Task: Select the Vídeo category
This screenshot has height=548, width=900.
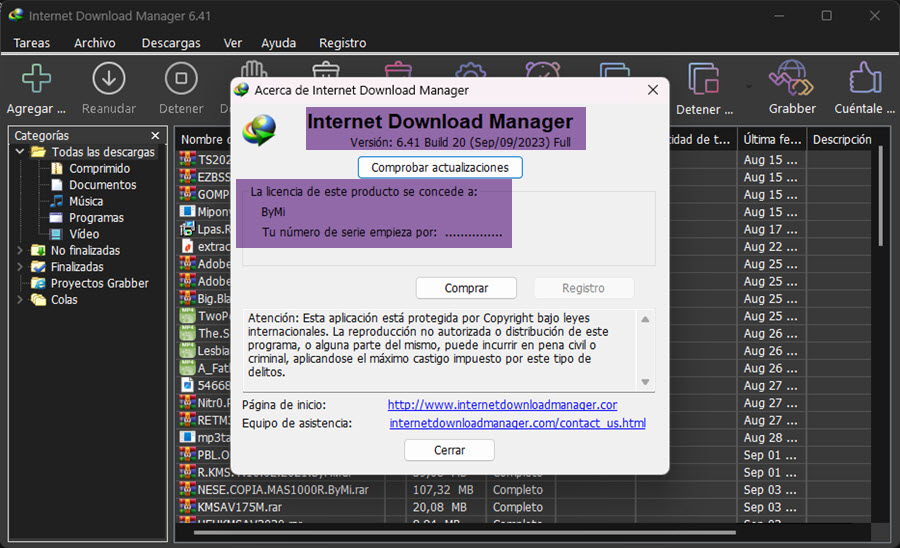Action: (x=84, y=234)
